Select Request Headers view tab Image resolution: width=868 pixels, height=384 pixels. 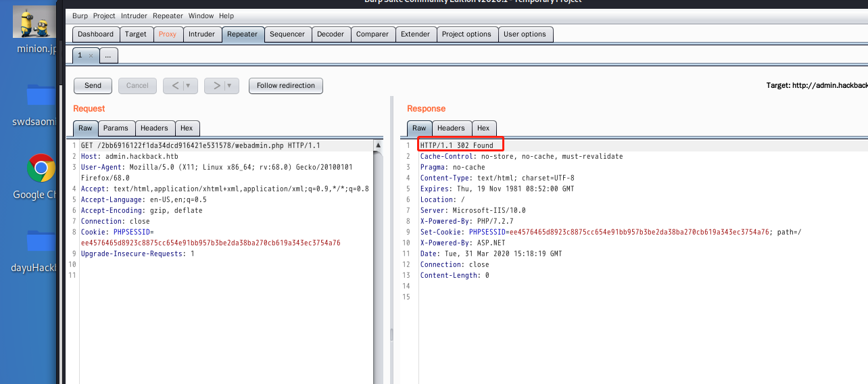pyautogui.click(x=155, y=128)
